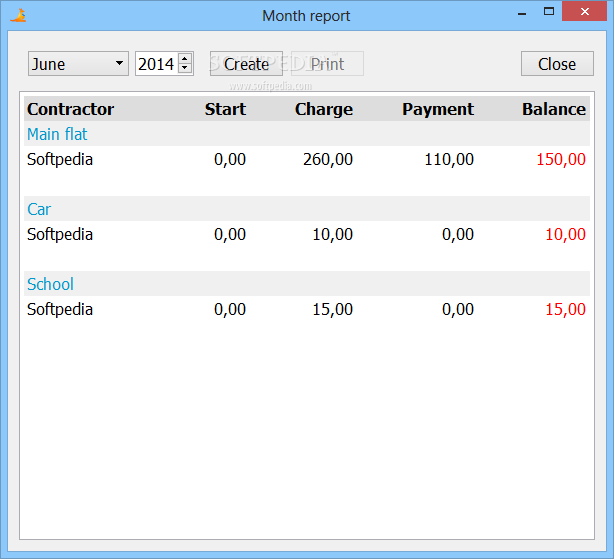The height and width of the screenshot is (559, 614).
Task: Click the 260,00 charge value
Action: click(328, 159)
